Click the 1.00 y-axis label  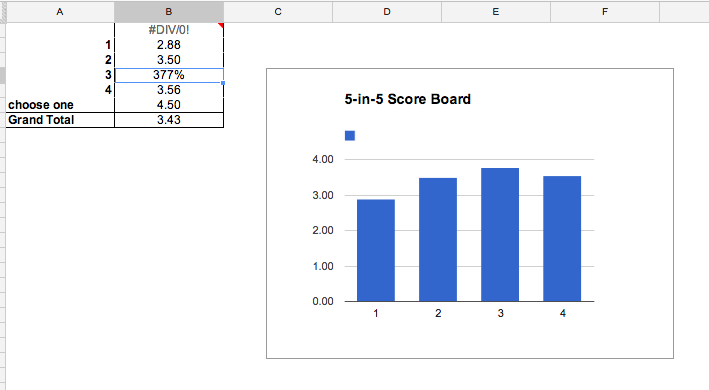(323, 267)
